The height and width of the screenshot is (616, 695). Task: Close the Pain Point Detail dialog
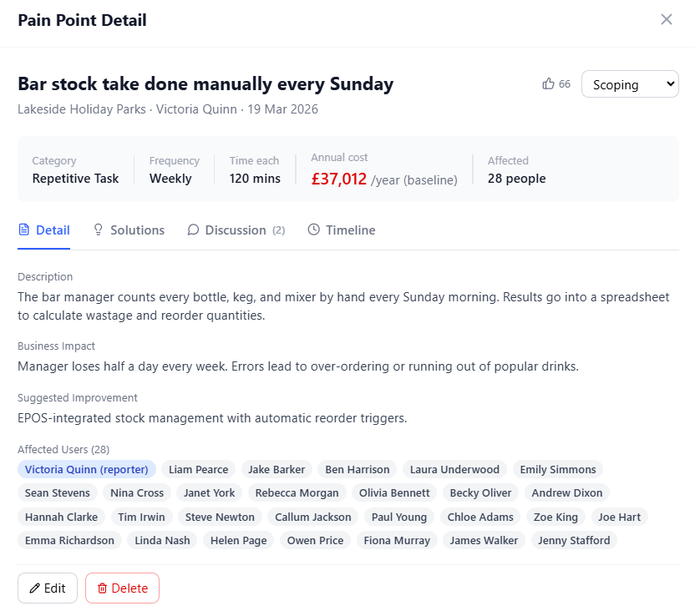click(667, 18)
